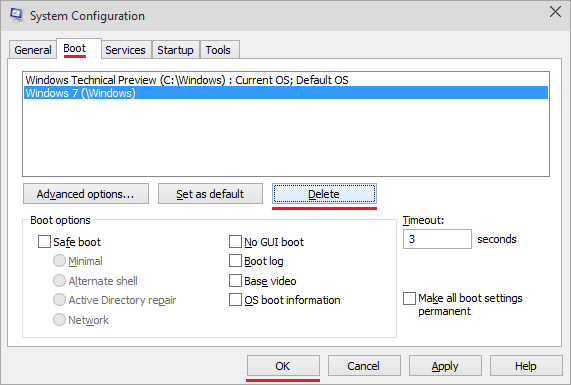Click the Timeout seconds input field
Screen dimensions: 571x385
437,239
